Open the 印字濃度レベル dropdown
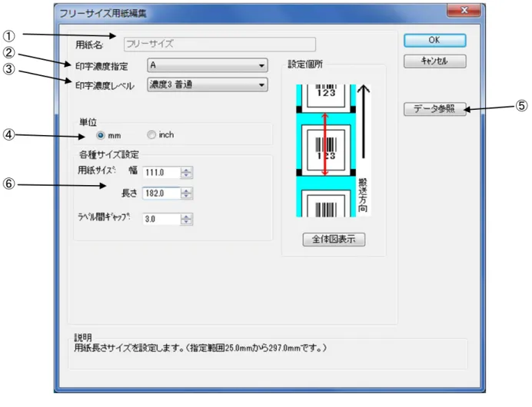532x407 pixels. coord(208,84)
